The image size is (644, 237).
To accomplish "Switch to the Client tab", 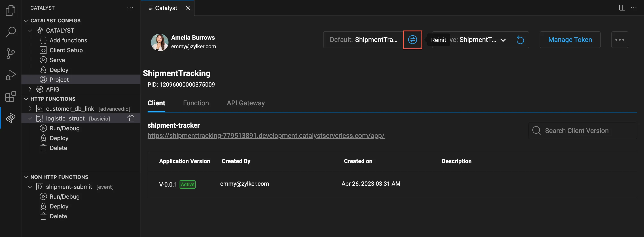I will click(156, 103).
